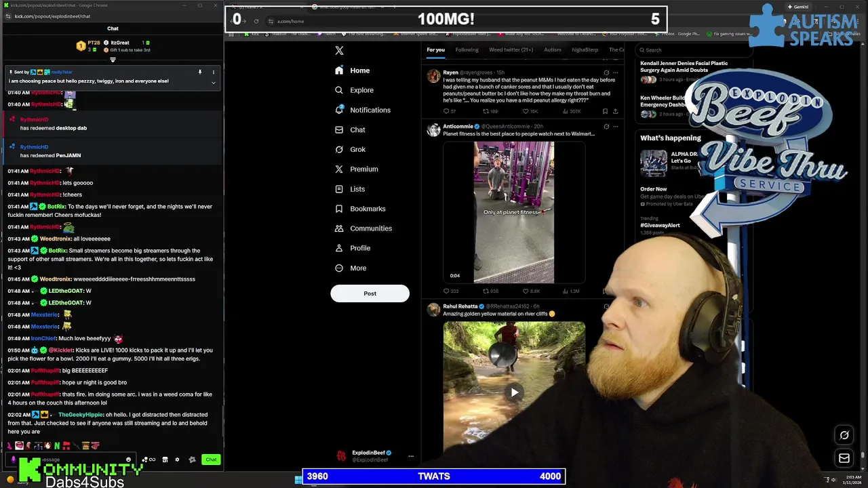This screenshot has height=488, width=868.
Task: Open Grok explain icon on Rayen's post
Action: click(606, 73)
